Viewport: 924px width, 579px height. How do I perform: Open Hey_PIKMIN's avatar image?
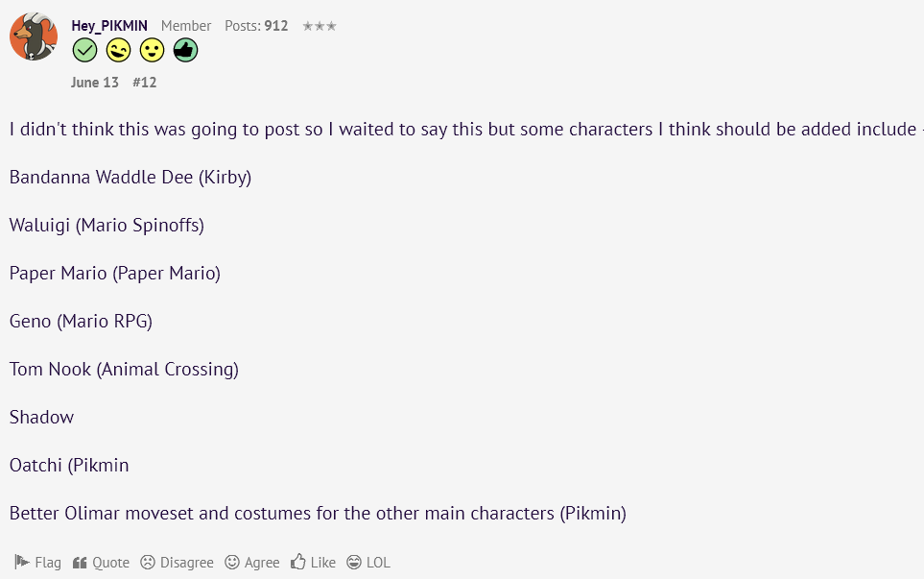(x=34, y=36)
